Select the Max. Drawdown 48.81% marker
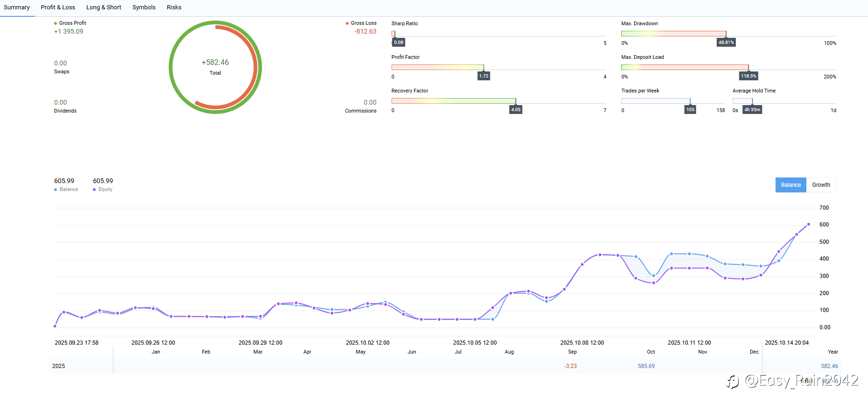This screenshot has width=868, height=404. tap(726, 43)
